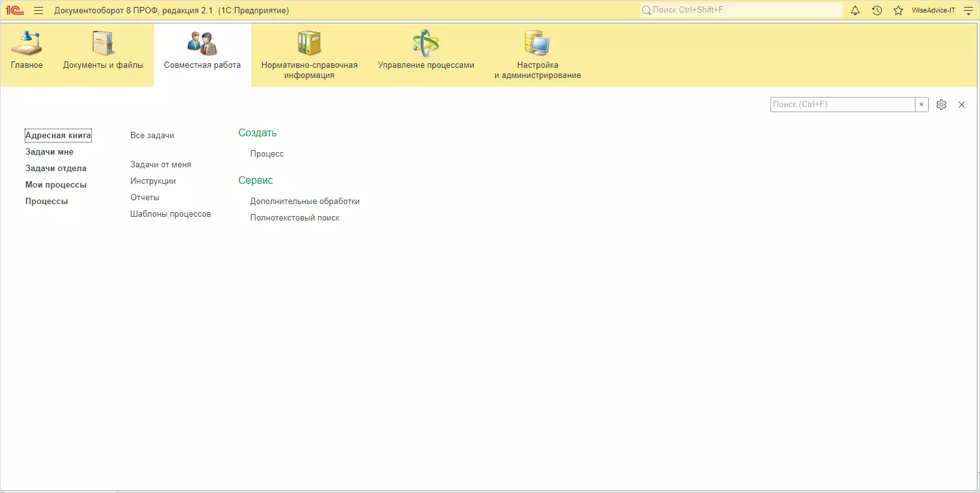The height and width of the screenshot is (493, 980).
Task: Open Полнотекстовый поиск
Action: click(x=295, y=218)
